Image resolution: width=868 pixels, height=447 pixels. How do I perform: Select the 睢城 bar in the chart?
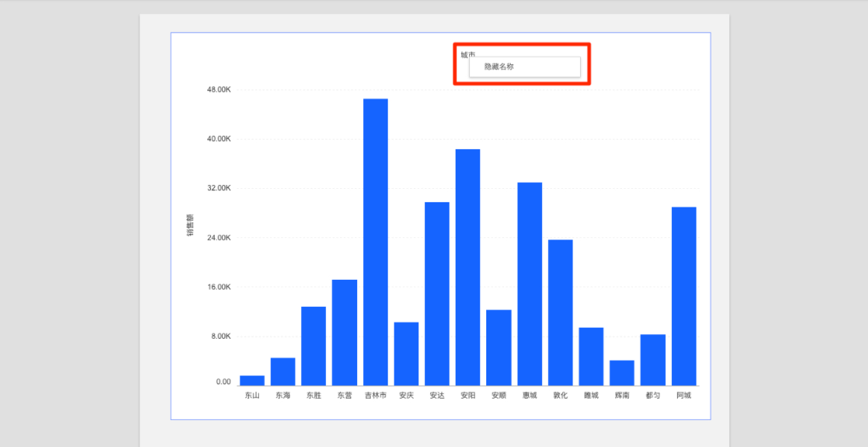(591, 357)
